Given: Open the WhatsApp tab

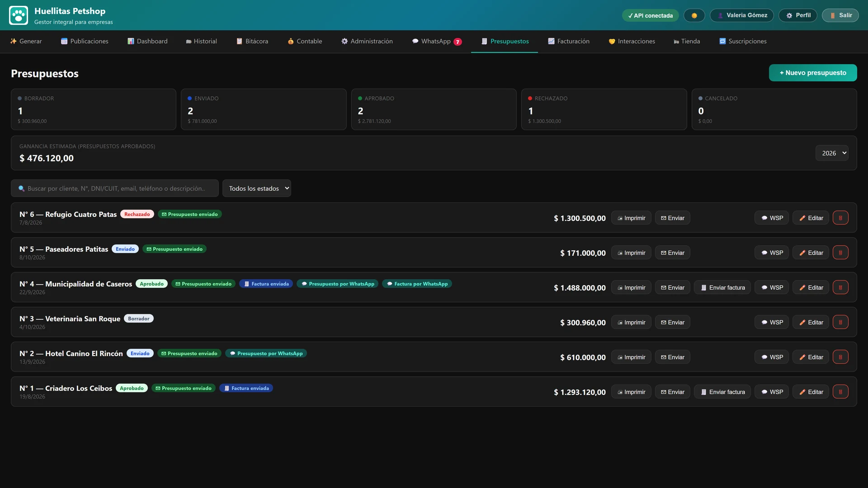Looking at the screenshot, I should (437, 41).
